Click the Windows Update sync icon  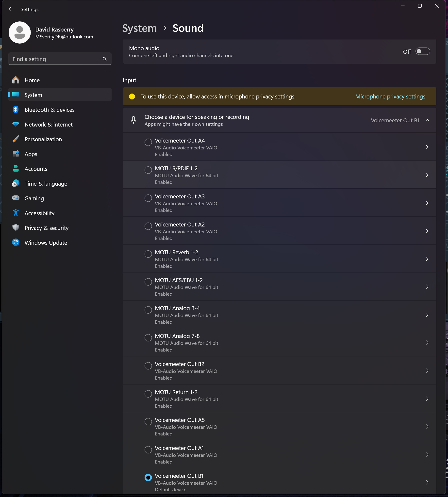pos(16,242)
